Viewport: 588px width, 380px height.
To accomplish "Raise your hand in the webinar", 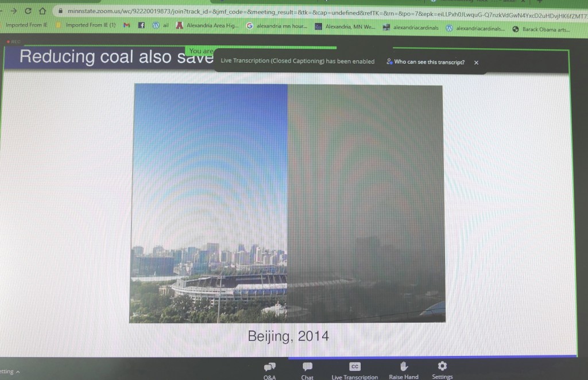I will coord(403,369).
